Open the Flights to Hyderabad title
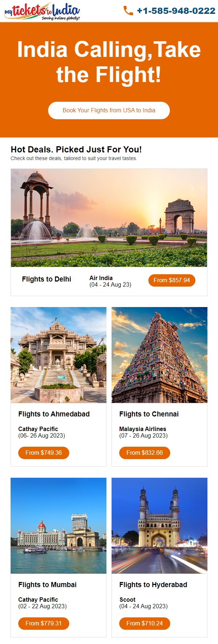Viewport: 218px width, 644px height. (153, 585)
